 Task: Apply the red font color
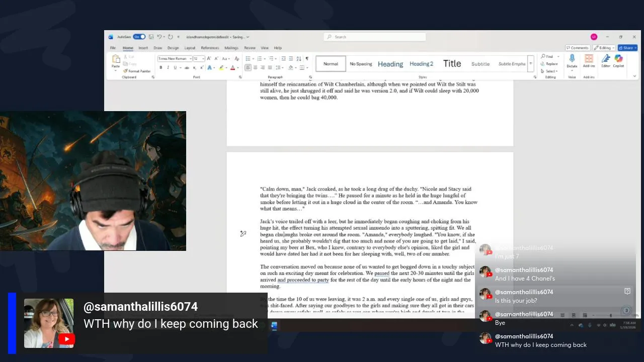tap(232, 68)
